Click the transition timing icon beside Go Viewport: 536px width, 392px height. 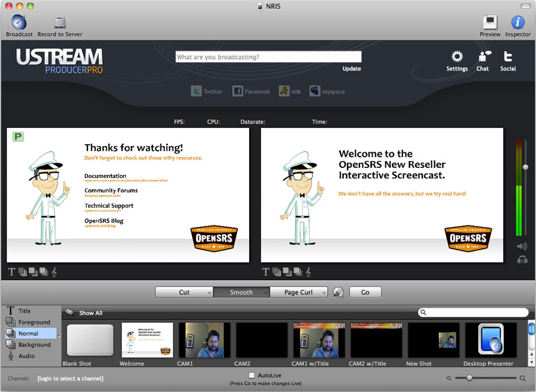pos(338,293)
